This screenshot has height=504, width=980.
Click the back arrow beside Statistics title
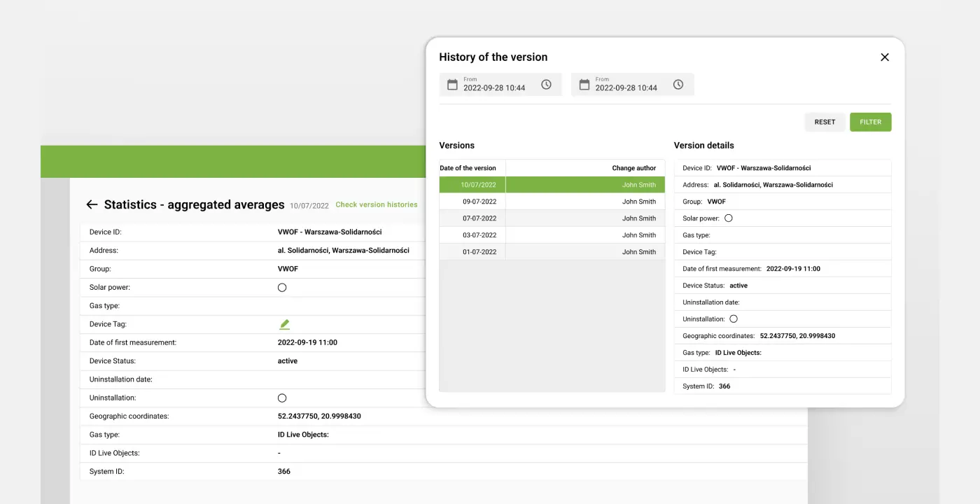[92, 204]
